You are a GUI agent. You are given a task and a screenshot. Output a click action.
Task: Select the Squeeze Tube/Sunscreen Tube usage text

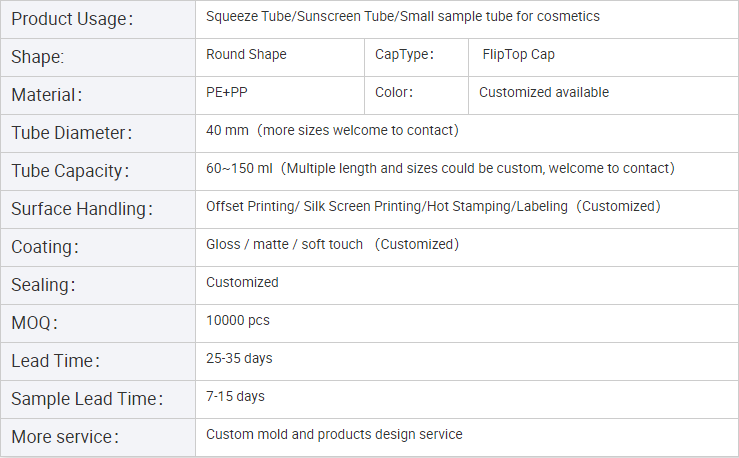[x=402, y=17]
